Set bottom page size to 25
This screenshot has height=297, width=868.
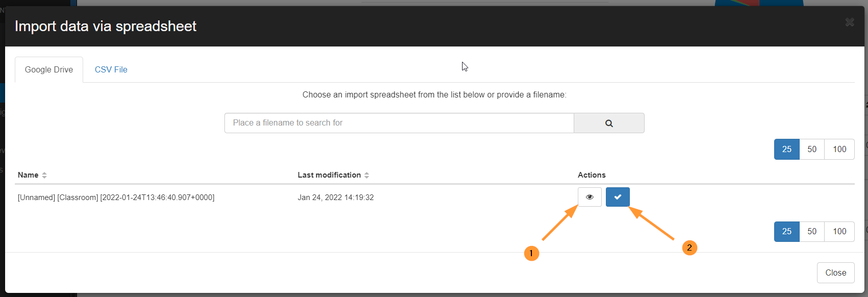787,231
